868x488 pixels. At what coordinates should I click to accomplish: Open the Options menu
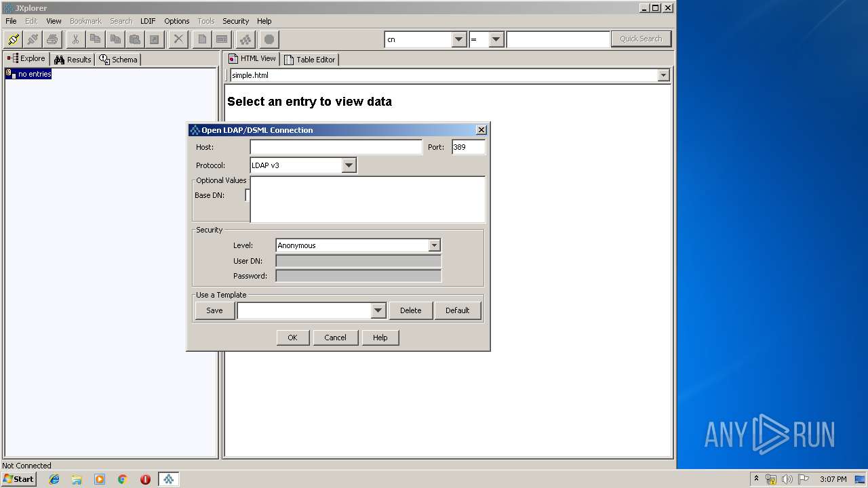click(x=177, y=21)
